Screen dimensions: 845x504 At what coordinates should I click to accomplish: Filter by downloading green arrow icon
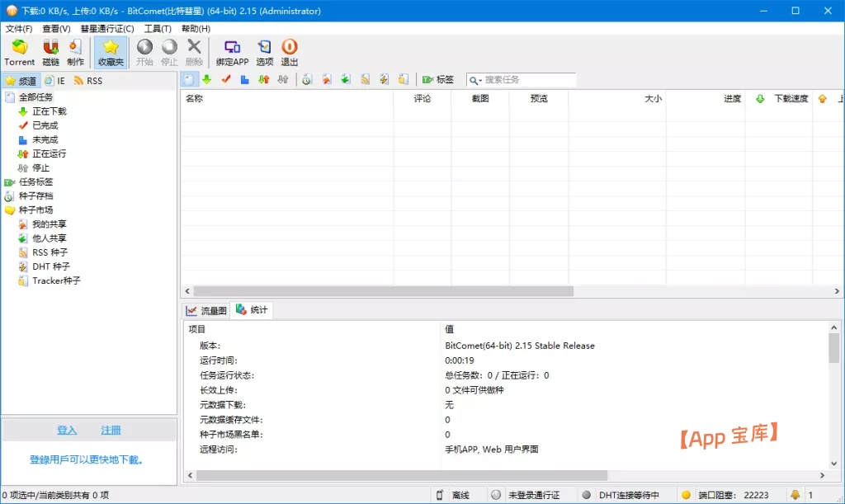pos(206,79)
